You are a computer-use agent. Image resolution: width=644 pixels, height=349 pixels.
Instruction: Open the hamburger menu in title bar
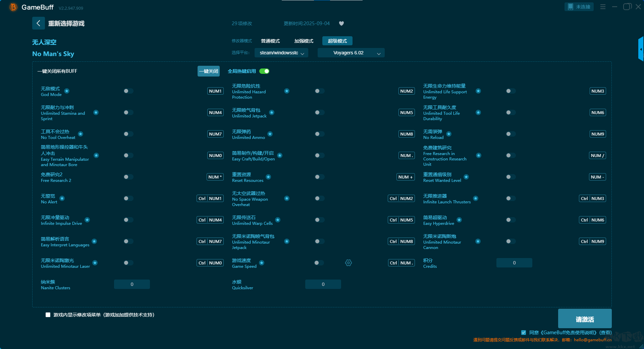(x=603, y=7)
